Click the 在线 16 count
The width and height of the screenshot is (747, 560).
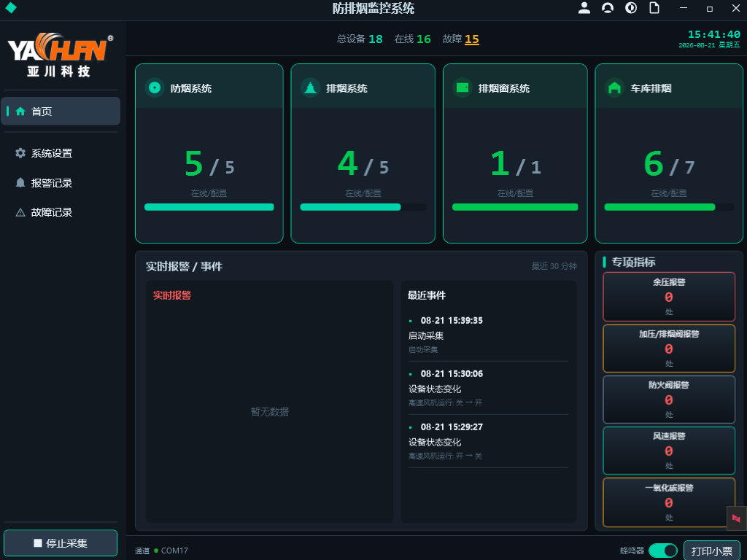[413, 39]
